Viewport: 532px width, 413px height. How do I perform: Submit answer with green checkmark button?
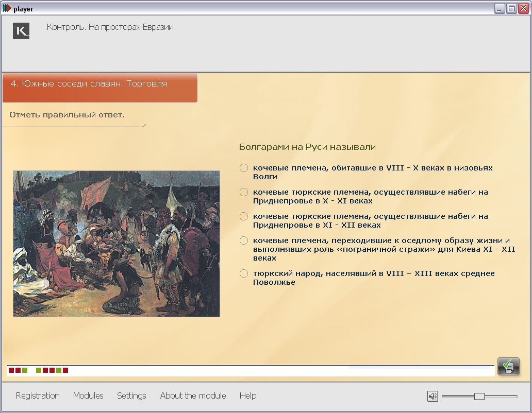tap(508, 366)
